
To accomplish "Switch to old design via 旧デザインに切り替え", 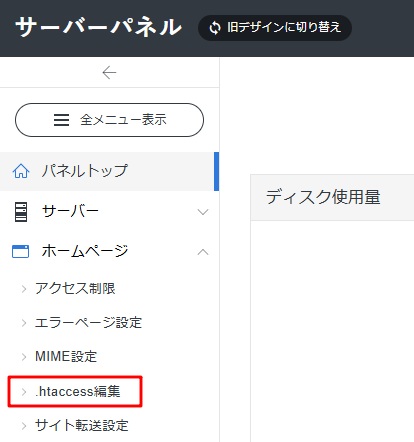I will point(275,28).
